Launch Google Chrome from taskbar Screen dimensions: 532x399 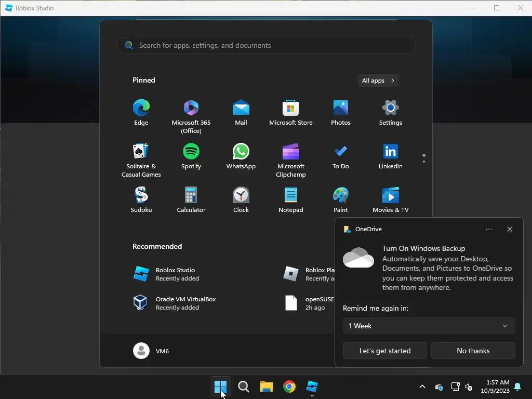point(289,387)
